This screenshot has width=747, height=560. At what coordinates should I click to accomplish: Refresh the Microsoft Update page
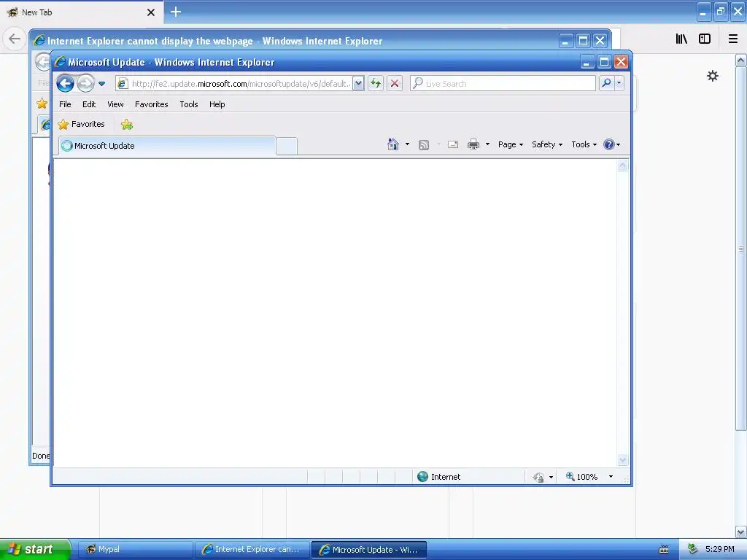(376, 84)
